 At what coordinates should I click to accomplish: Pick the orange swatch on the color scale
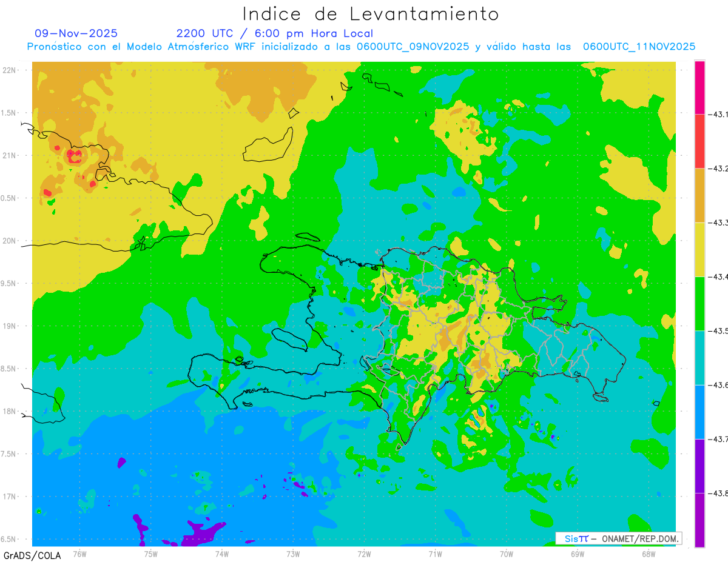(x=699, y=195)
